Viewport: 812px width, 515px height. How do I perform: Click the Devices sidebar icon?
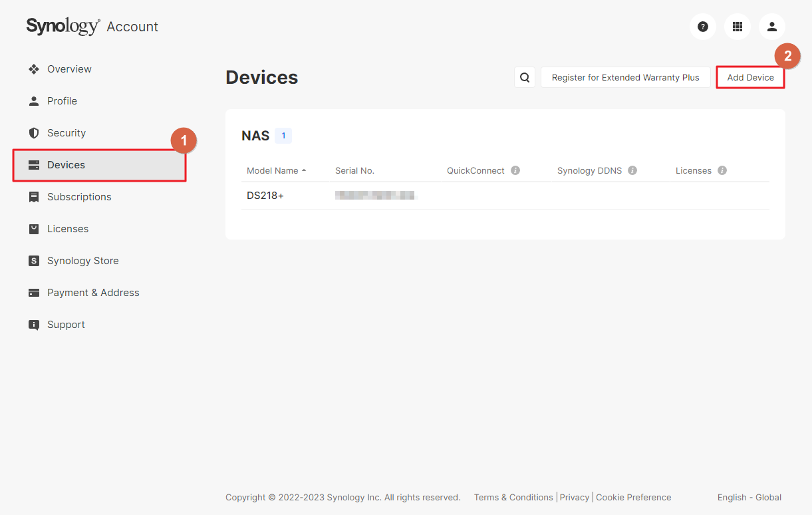[x=34, y=165]
